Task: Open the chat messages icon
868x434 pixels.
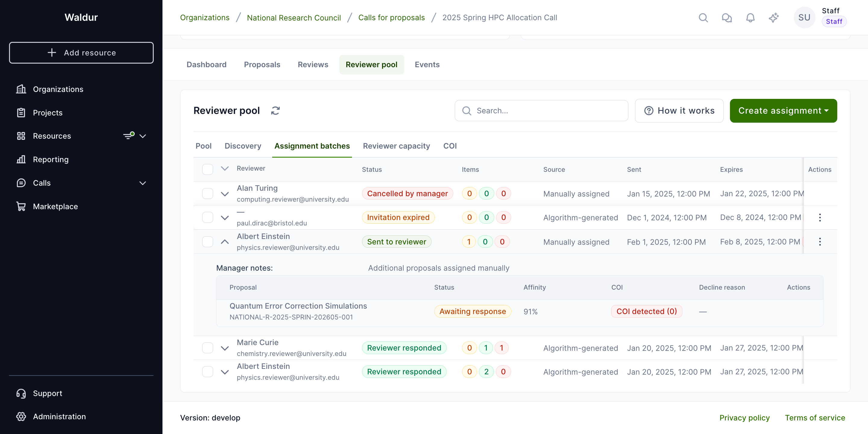Action: (727, 17)
